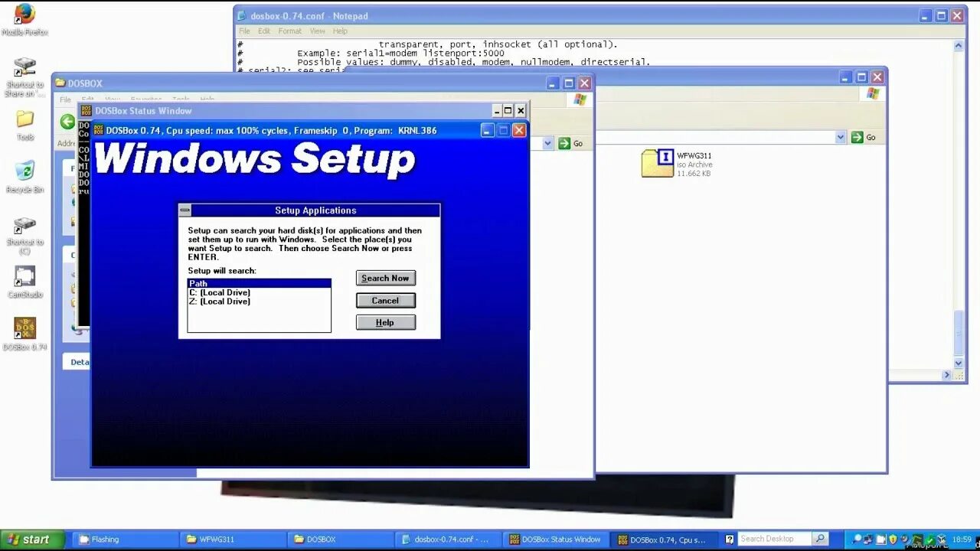
Task: Click the Search Now button
Action: click(386, 278)
